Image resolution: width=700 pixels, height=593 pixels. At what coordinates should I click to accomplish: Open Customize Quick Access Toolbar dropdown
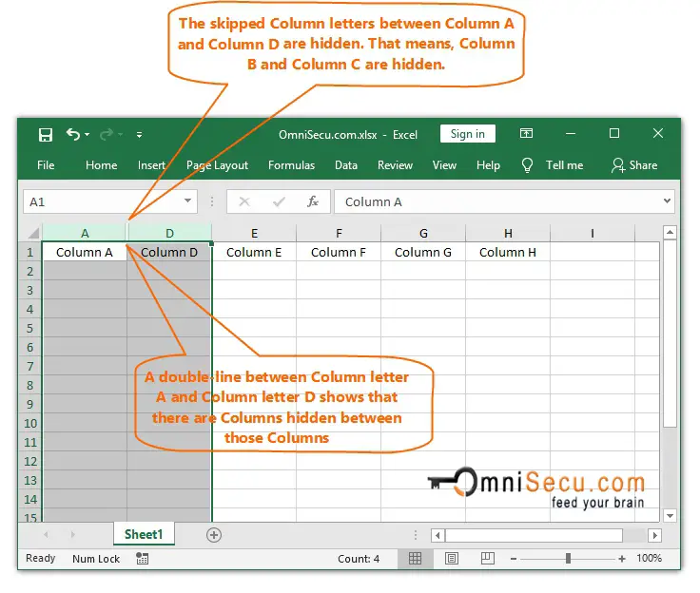140,134
